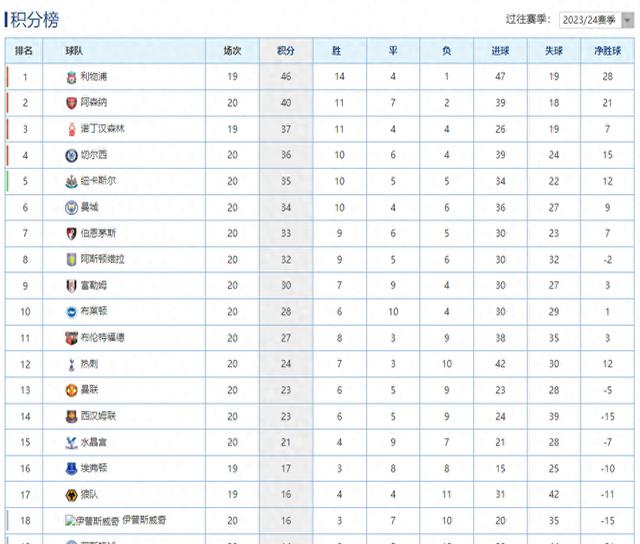This screenshot has width=640, height=544.
Task: Click the Wolves club logo icon
Action: pos(71,493)
